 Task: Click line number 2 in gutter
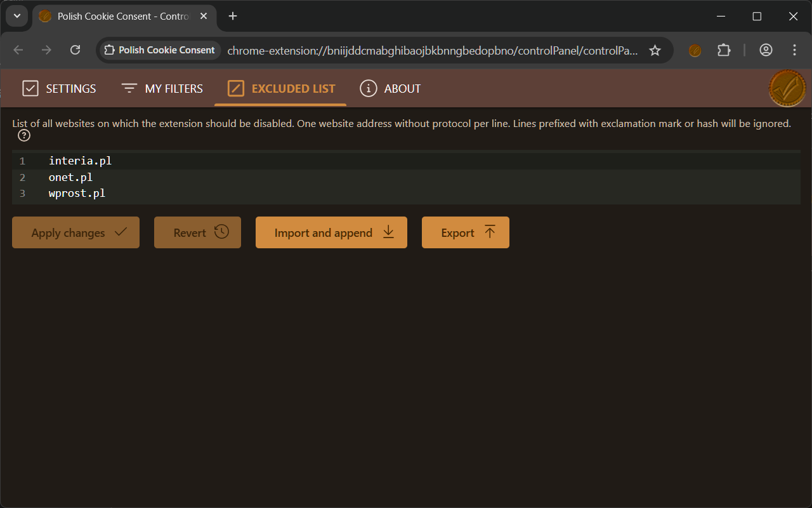click(x=22, y=177)
